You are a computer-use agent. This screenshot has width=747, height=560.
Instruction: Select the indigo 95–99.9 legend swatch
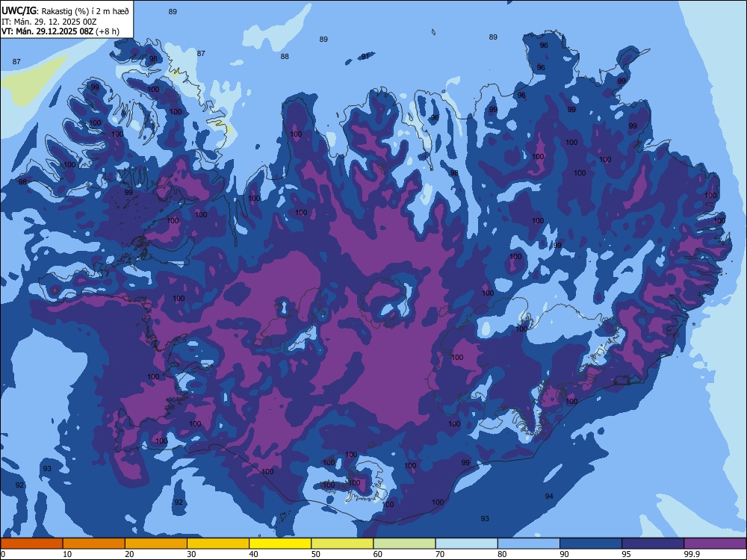click(x=653, y=544)
